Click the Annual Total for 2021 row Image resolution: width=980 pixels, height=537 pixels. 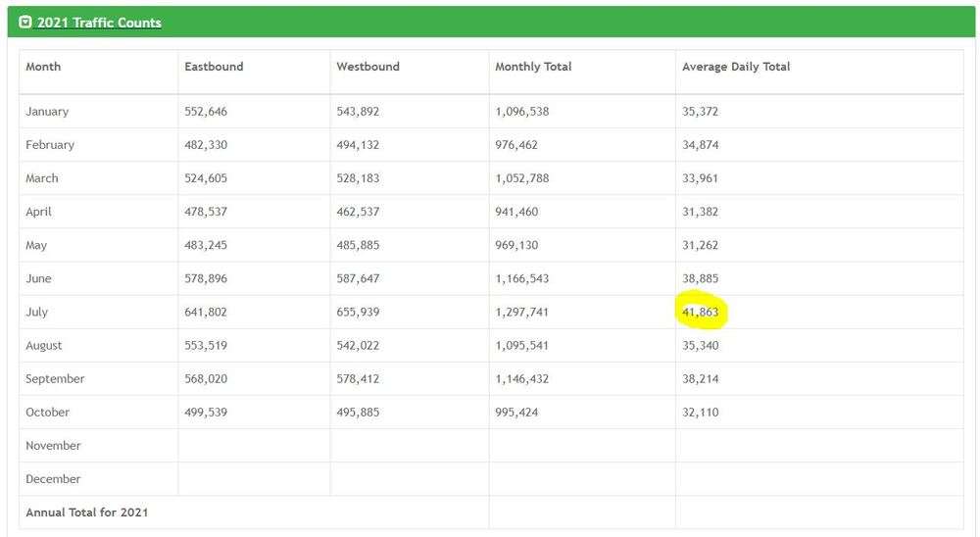(x=87, y=513)
